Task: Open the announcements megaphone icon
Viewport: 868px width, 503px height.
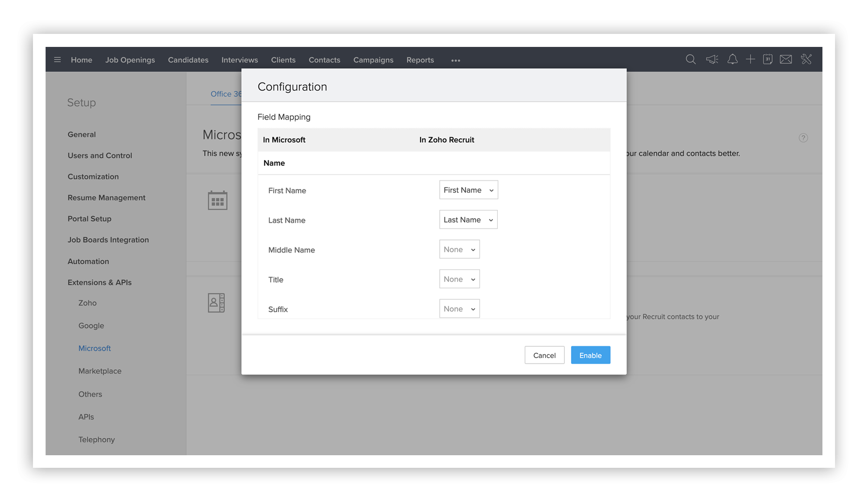Action: point(712,60)
